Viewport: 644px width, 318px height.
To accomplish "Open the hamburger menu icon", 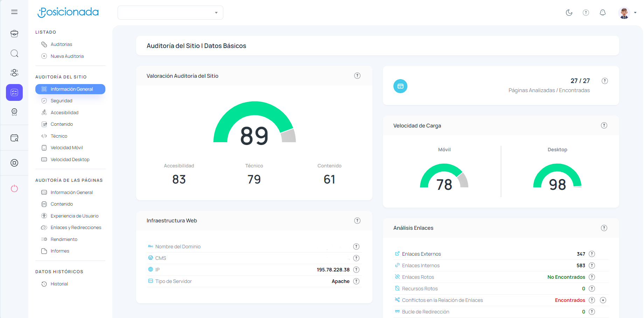I will [14, 12].
